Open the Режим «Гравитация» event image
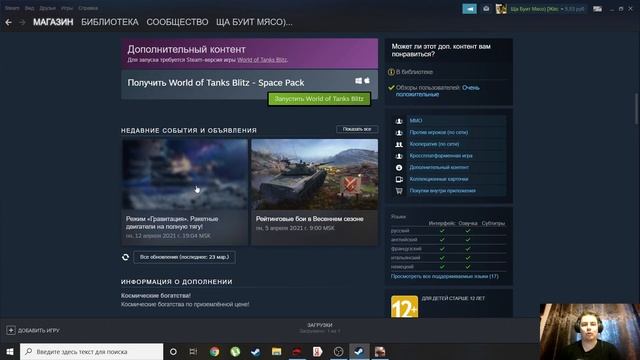The image size is (640, 360). (185, 175)
